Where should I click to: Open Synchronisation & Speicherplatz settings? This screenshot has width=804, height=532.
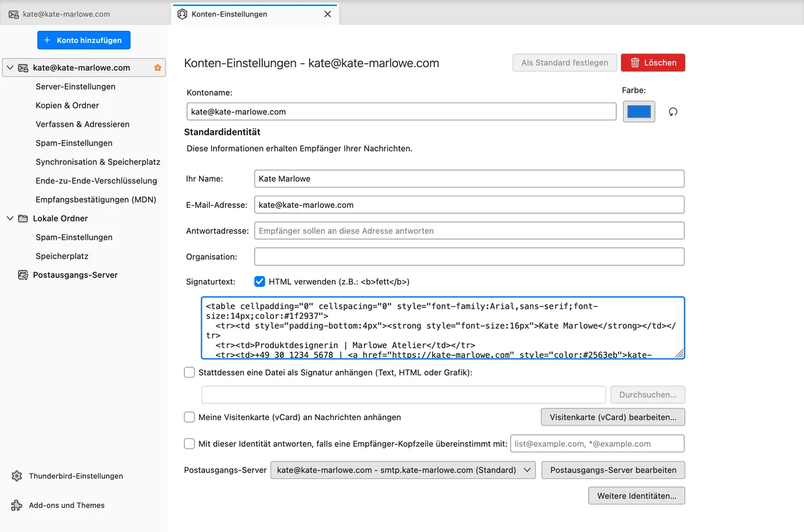coord(98,161)
